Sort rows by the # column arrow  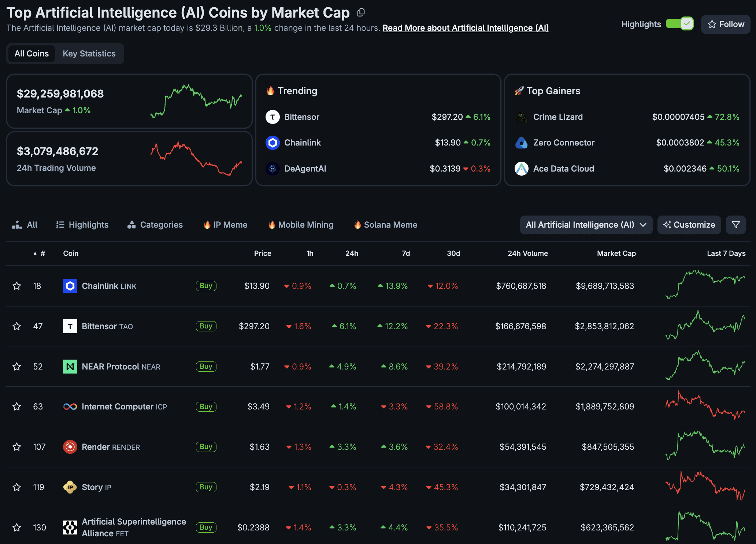35,253
